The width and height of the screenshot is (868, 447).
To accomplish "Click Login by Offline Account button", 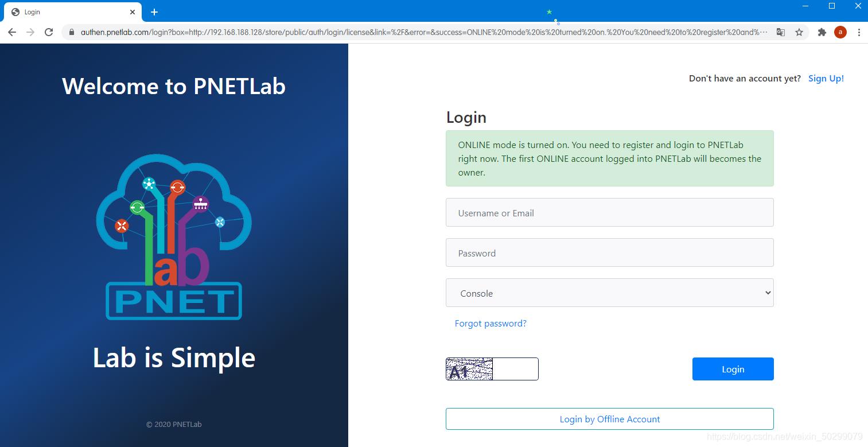I will point(610,419).
